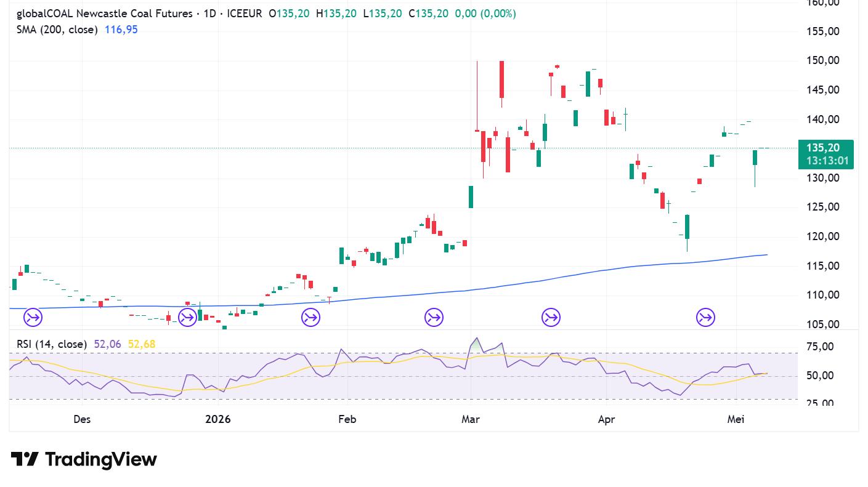Click the 140,00 price axis label
Viewport: 868px width, 487px height.
click(x=823, y=119)
